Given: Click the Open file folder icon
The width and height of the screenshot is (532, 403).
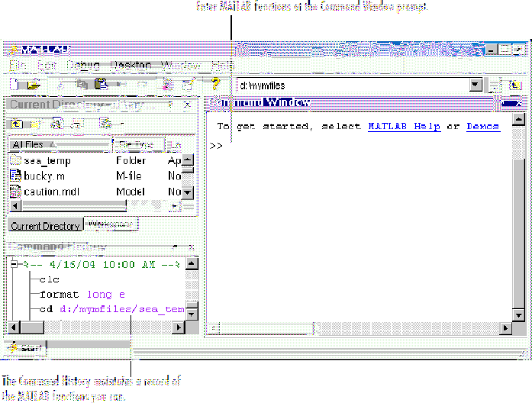Looking at the screenshot, I should [33, 85].
